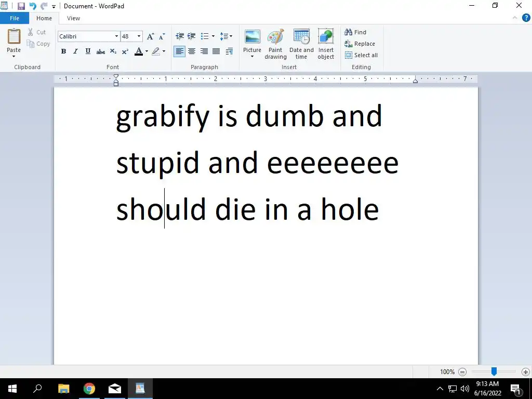Toggle underline formatting

pos(88,51)
